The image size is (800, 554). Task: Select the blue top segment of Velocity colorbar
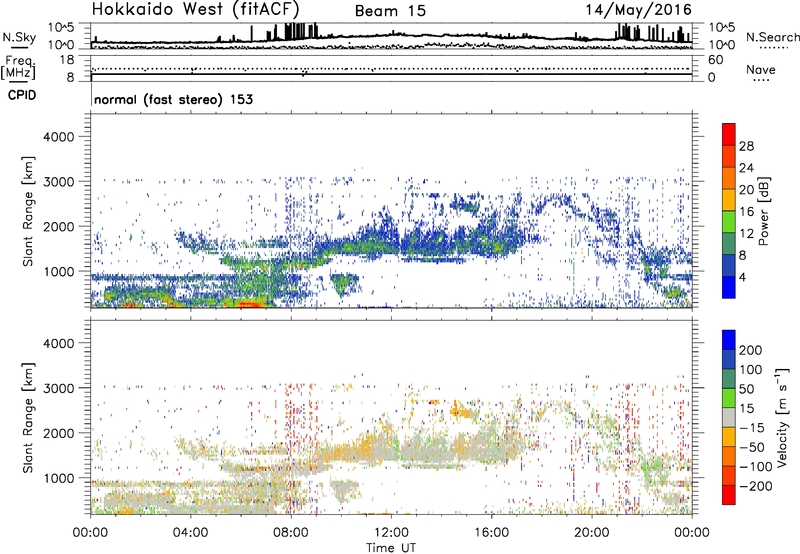pyautogui.click(x=729, y=340)
